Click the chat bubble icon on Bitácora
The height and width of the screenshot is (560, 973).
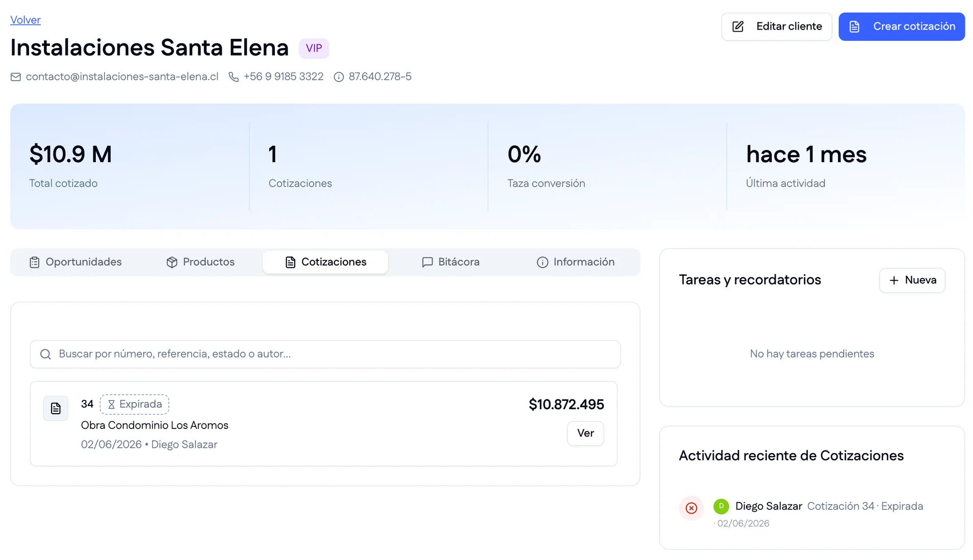click(x=427, y=262)
